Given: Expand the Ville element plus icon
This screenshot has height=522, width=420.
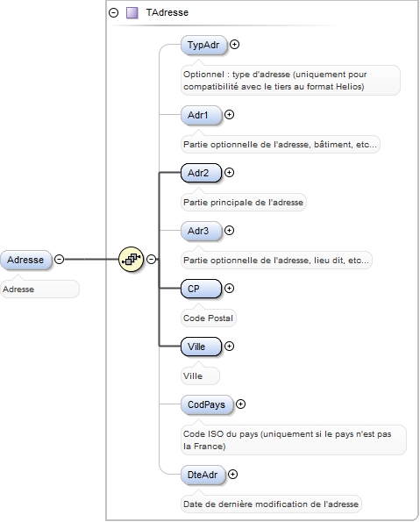Looking at the screenshot, I should pos(229,347).
